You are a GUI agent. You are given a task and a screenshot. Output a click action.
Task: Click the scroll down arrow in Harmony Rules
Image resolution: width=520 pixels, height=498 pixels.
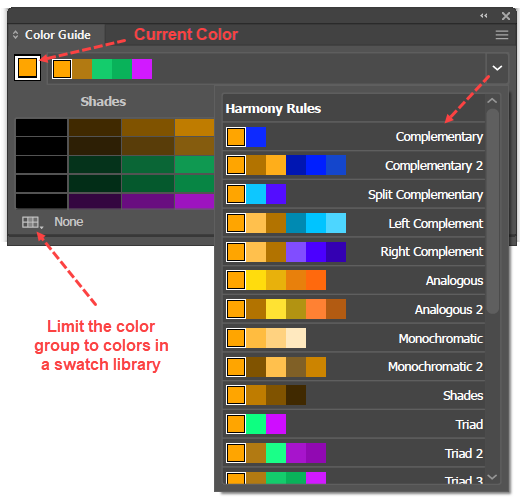492,477
